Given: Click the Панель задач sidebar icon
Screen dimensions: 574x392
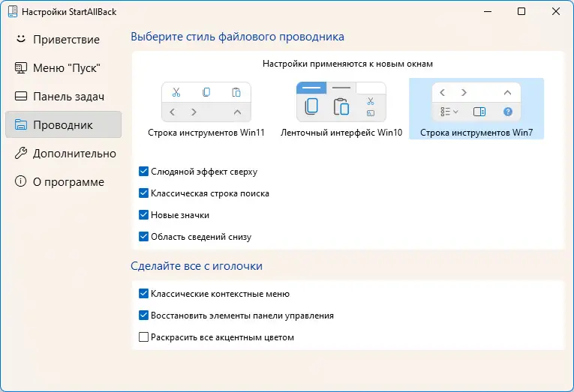Looking at the screenshot, I should pos(21,96).
